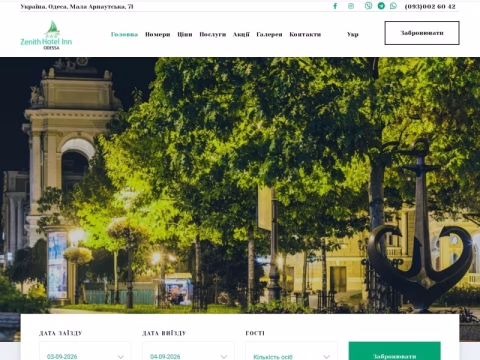Image resolution: width=480 pixels, height=360 pixels.
Task: Click the green Забронювати booking button
Action: click(395, 351)
